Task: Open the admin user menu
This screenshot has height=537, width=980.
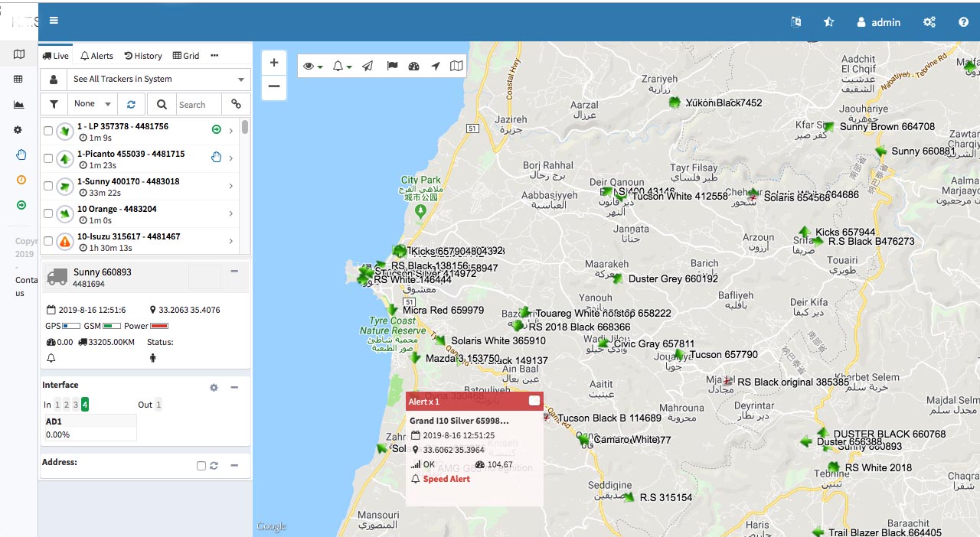Action: tap(878, 22)
